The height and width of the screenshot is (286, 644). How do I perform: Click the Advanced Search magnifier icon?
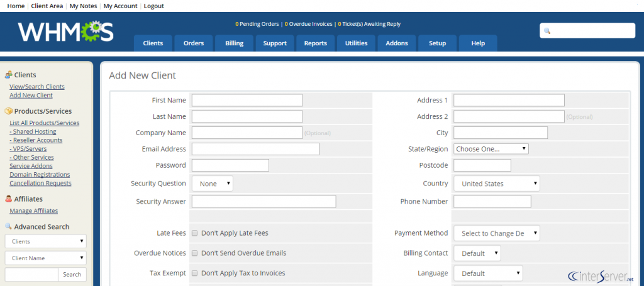(x=8, y=226)
